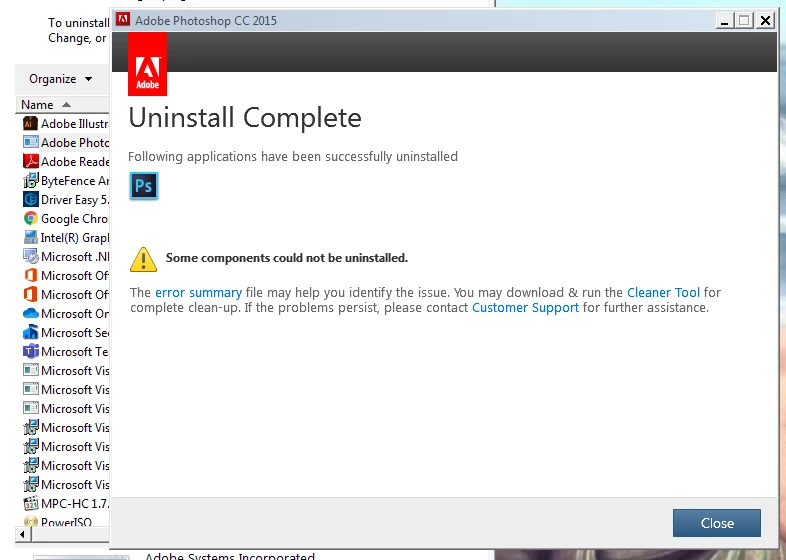Click the Adobe title bar icon
Image resolution: width=786 pixels, height=560 pixels.
pyautogui.click(x=123, y=20)
